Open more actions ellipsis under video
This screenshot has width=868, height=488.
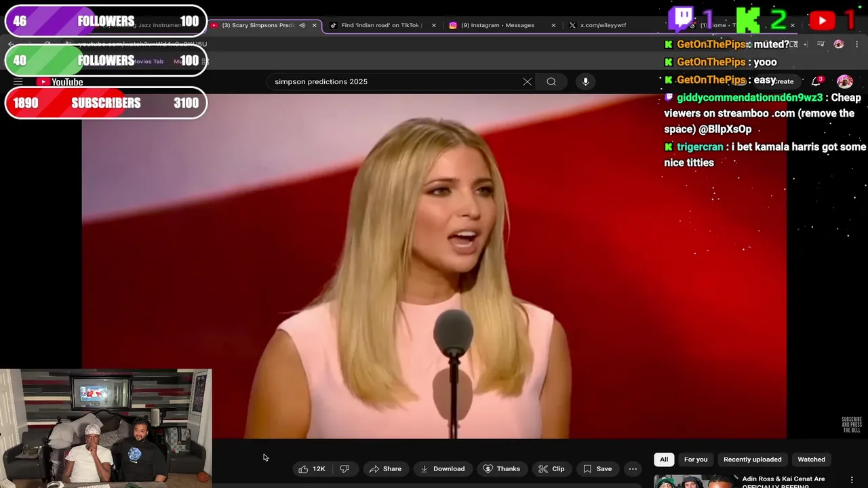click(x=633, y=469)
